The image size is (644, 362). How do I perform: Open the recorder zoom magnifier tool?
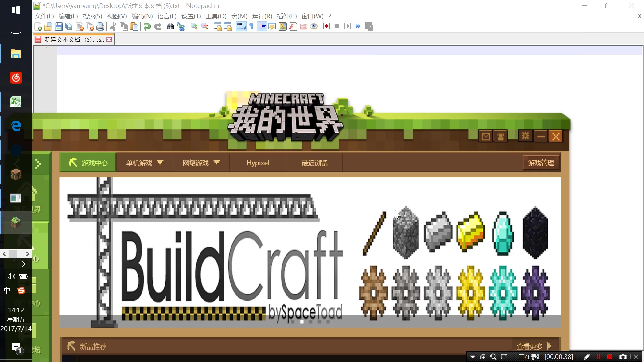click(x=493, y=357)
